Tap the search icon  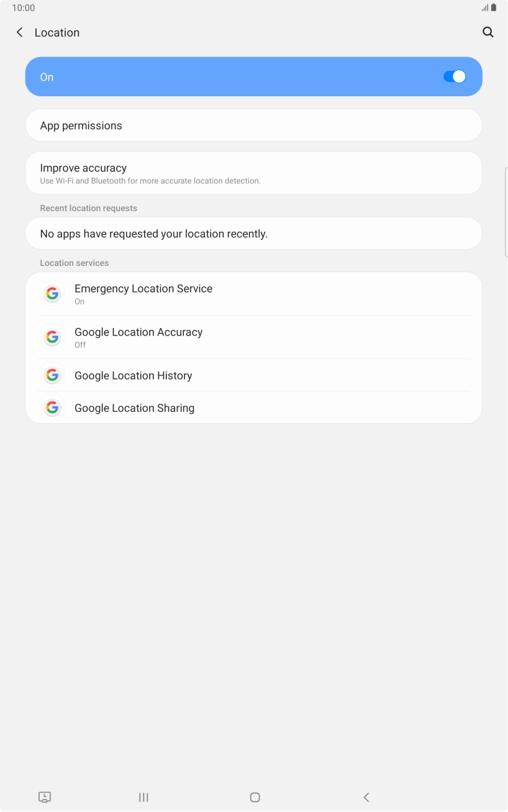coord(488,32)
